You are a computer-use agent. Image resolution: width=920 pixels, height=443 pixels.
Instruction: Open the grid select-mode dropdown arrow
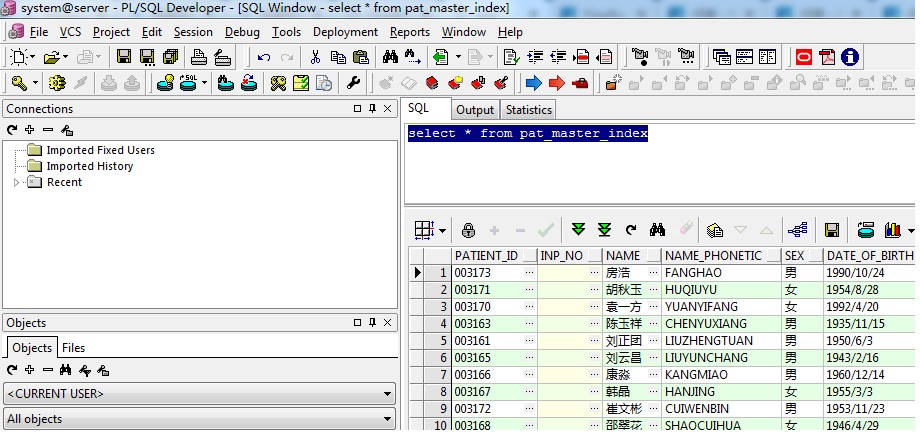tap(442, 231)
